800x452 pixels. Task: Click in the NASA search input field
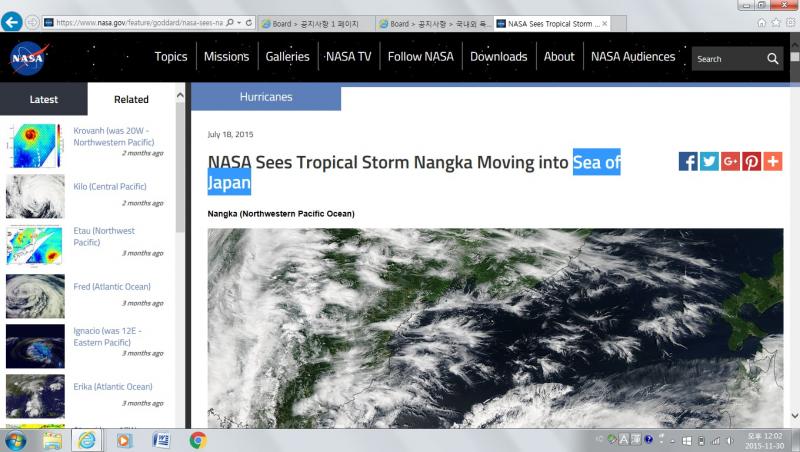click(x=726, y=59)
